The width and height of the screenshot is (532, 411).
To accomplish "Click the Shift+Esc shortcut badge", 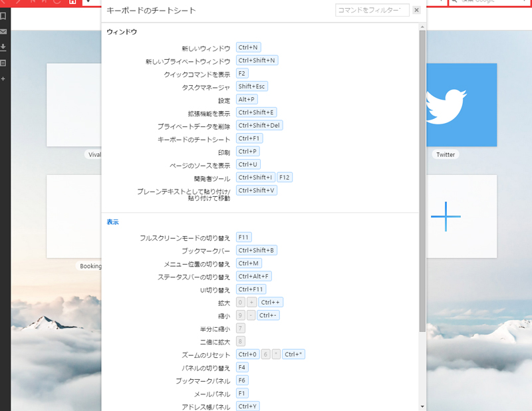I will coord(252,86).
